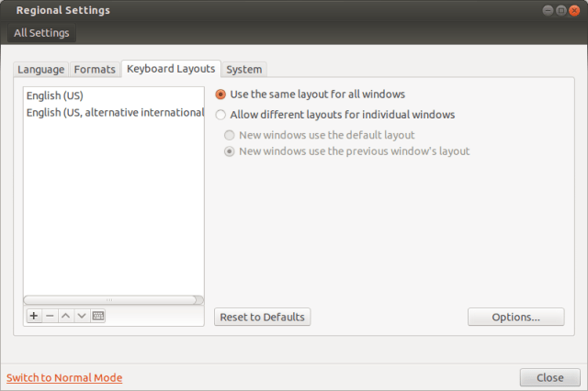This screenshot has width=588, height=391.
Task: Move selected layout up with arrow icon
Action: [66, 316]
